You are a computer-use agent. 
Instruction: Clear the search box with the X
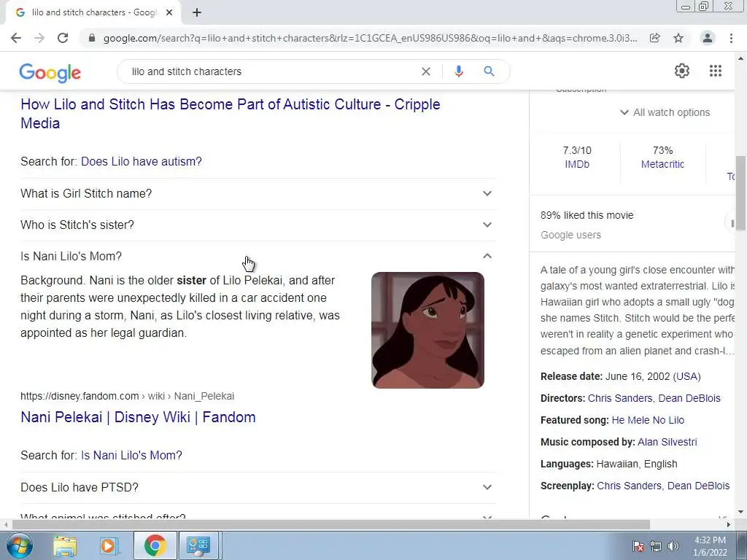coord(426,71)
